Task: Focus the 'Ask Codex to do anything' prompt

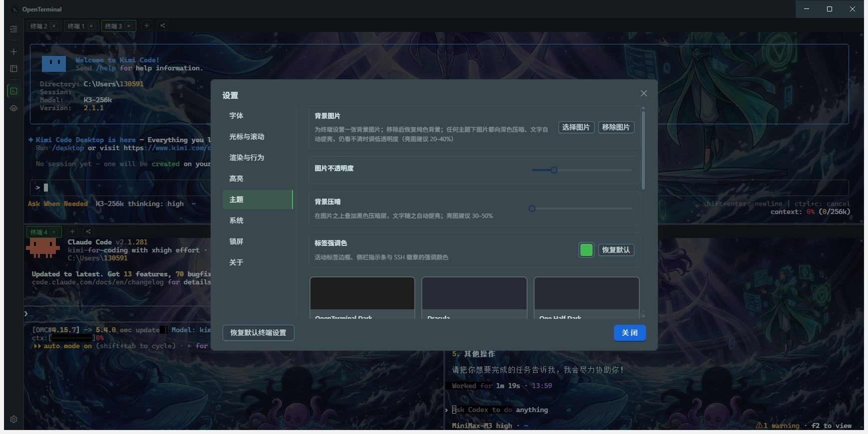Action: tap(500, 410)
